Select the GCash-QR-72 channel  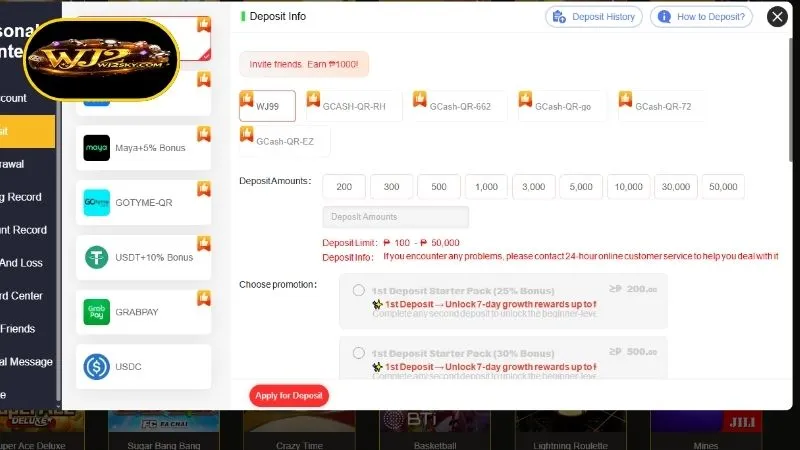[663, 106]
